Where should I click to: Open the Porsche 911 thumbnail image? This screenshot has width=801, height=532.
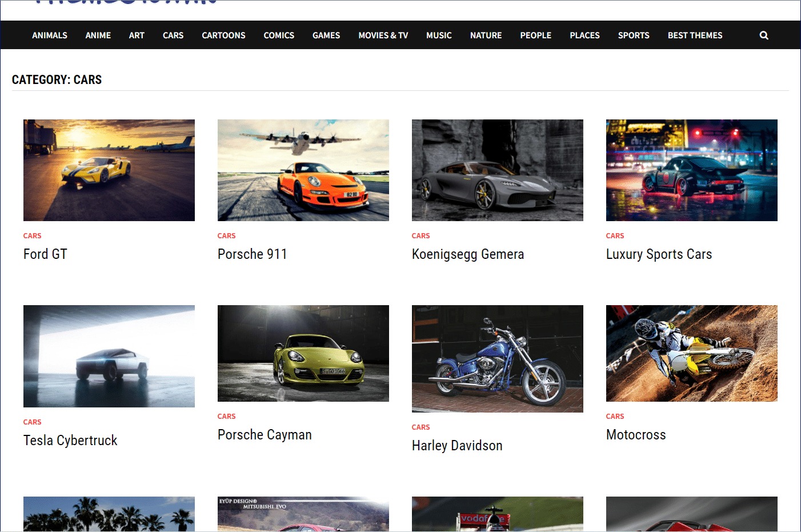pyautogui.click(x=303, y=170)
